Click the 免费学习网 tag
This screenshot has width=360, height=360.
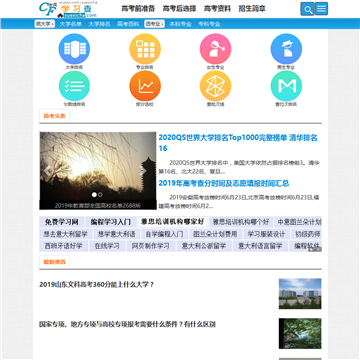pyautogui.click(x=62, y=222)
